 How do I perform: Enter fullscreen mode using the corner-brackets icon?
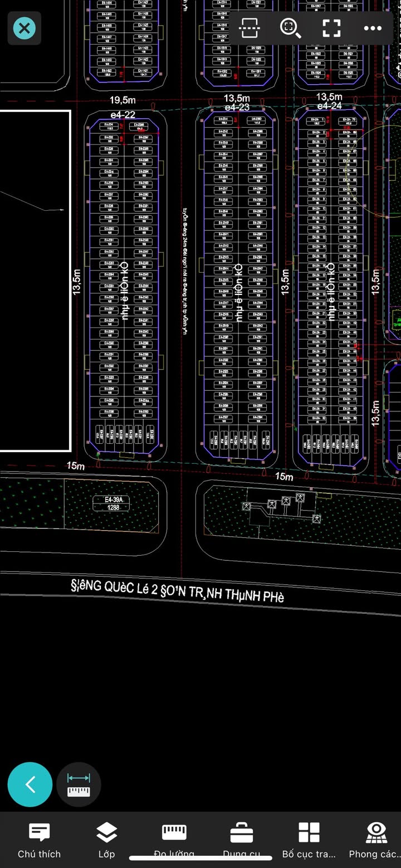click(x=331, y=28)
